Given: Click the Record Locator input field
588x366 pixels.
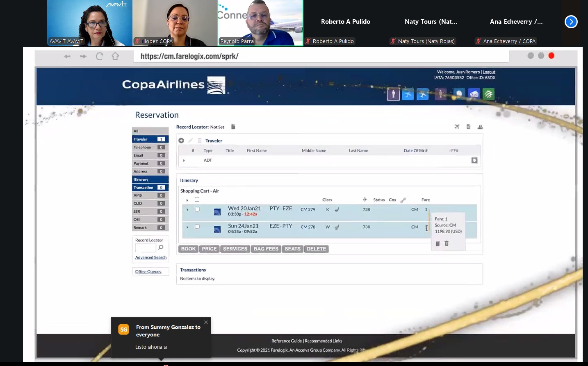Looking at the screenshot, I should [146, 248].
